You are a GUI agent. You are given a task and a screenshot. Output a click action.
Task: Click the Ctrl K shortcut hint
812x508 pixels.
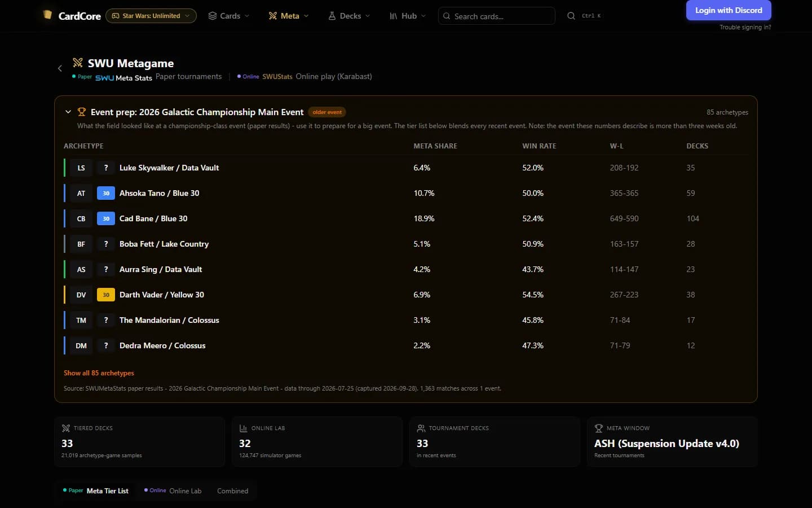592,16
